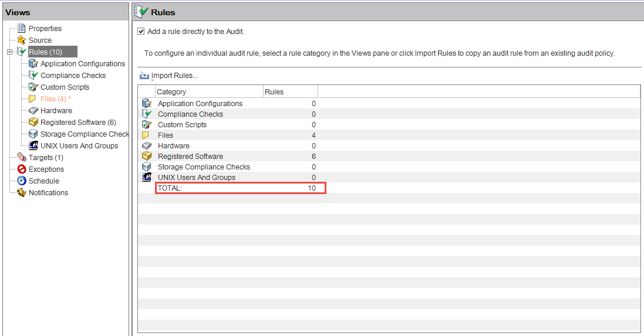The width and height of the screenshot is (644, 336).
Task: Click the Properties document icon in Views
Action: (21, 28)
